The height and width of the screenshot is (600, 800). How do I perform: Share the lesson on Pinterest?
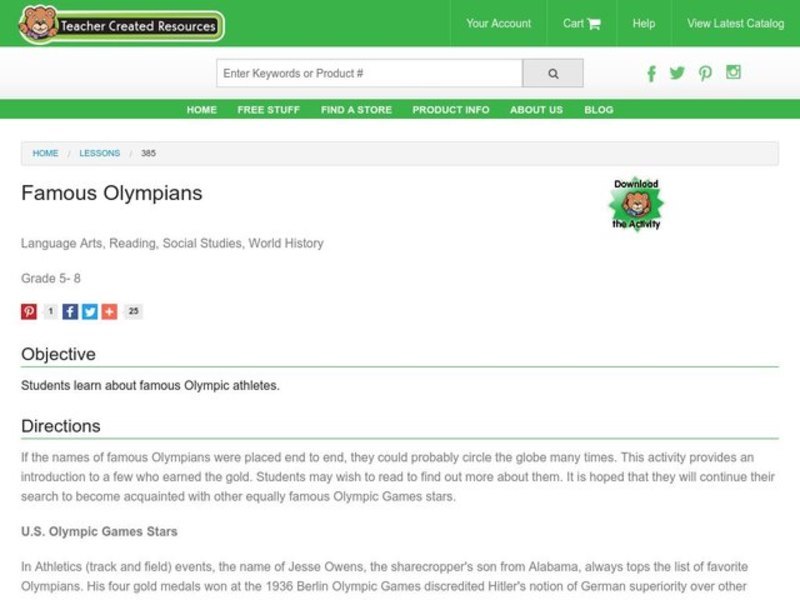(x=28, y=311)
